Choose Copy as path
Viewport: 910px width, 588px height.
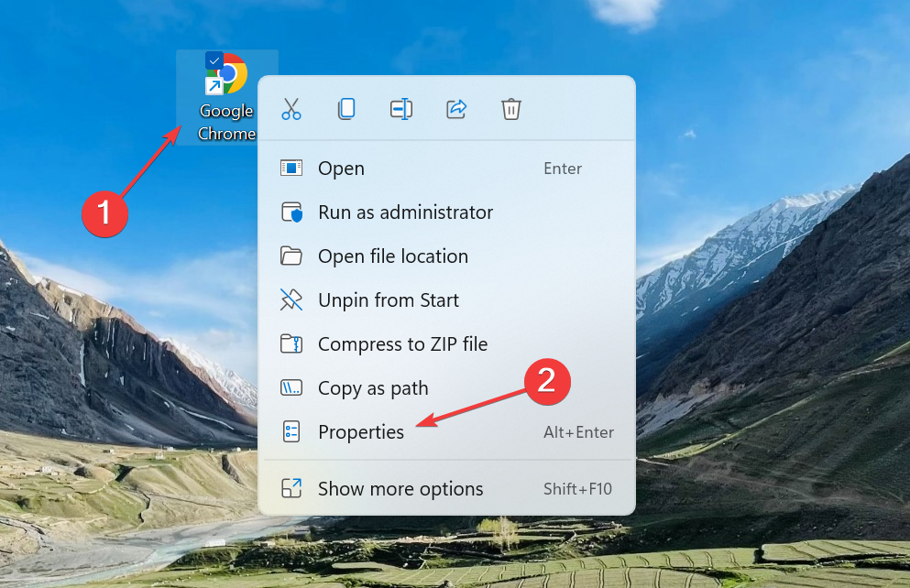point(446,388)
